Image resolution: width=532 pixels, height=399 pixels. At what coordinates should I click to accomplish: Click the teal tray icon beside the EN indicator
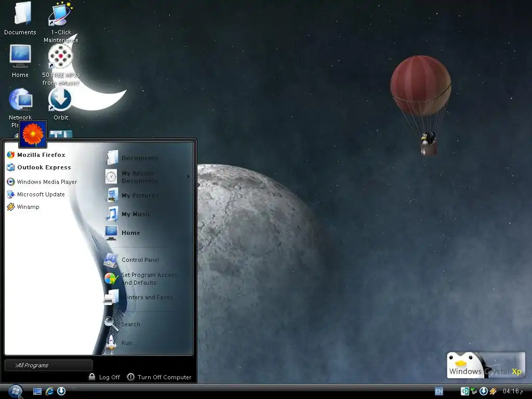click(x=464, y=391)
